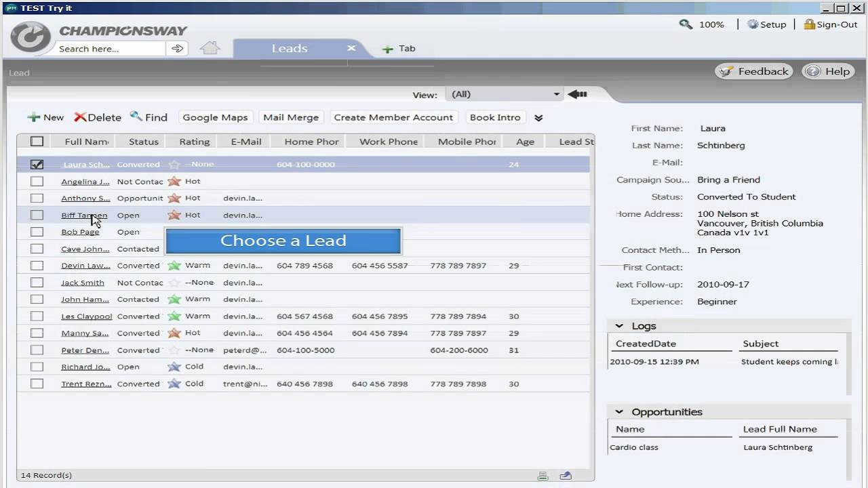Uncheck the Laura Schtinberg row checkbox

[37, 164]
